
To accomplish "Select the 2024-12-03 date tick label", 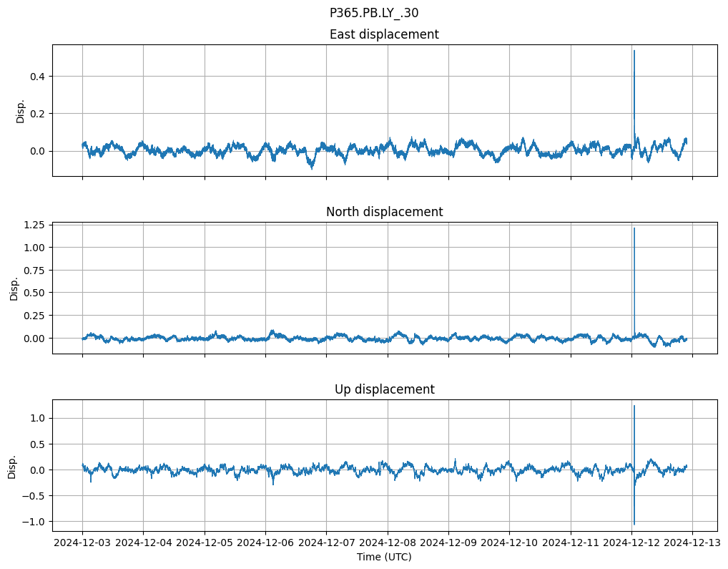I will click(x=82, y=543).
